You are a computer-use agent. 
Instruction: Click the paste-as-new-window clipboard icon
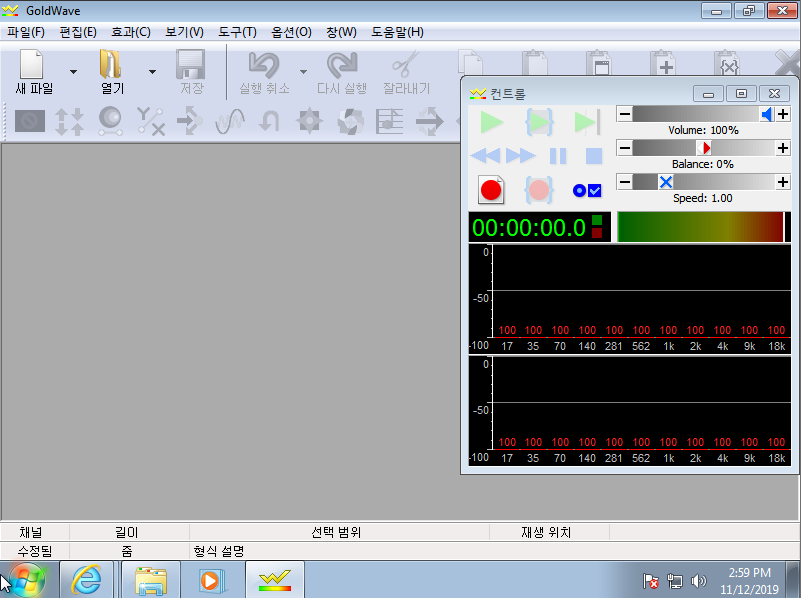coord(598,62)
